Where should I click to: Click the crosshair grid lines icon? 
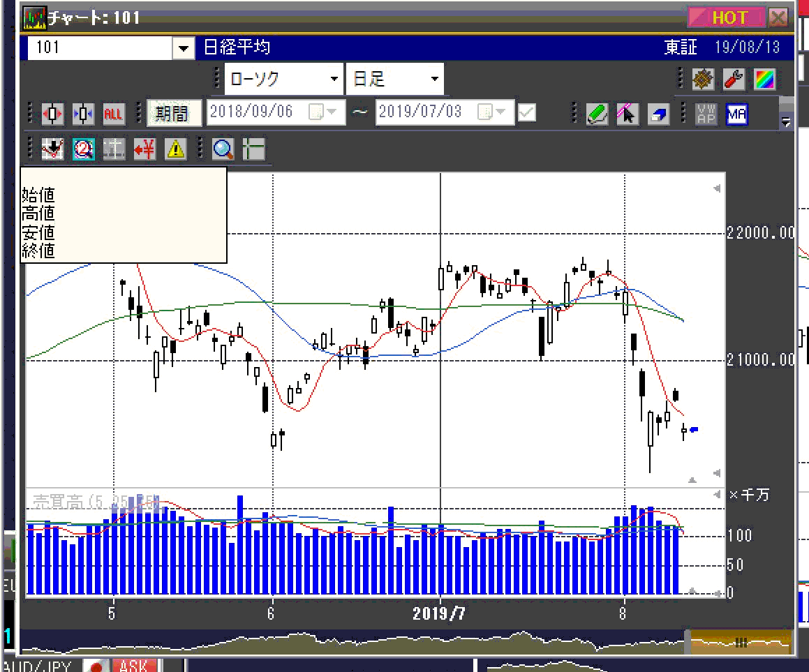pos(253,149)
